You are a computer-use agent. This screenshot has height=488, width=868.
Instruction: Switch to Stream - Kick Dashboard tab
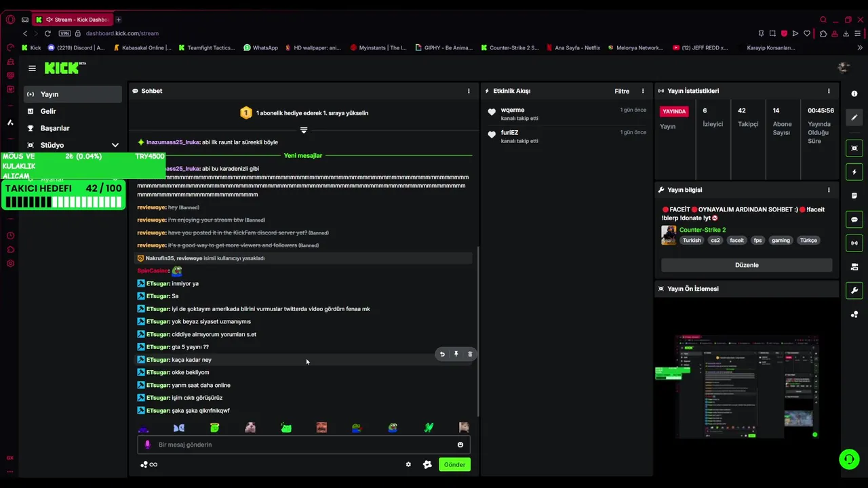click(72, 20)
